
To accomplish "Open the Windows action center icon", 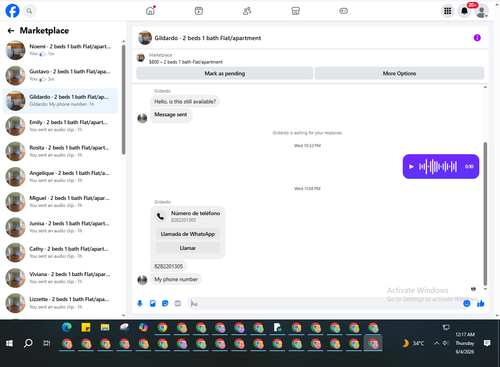I will pyautogui.click(x=487, y=343).
